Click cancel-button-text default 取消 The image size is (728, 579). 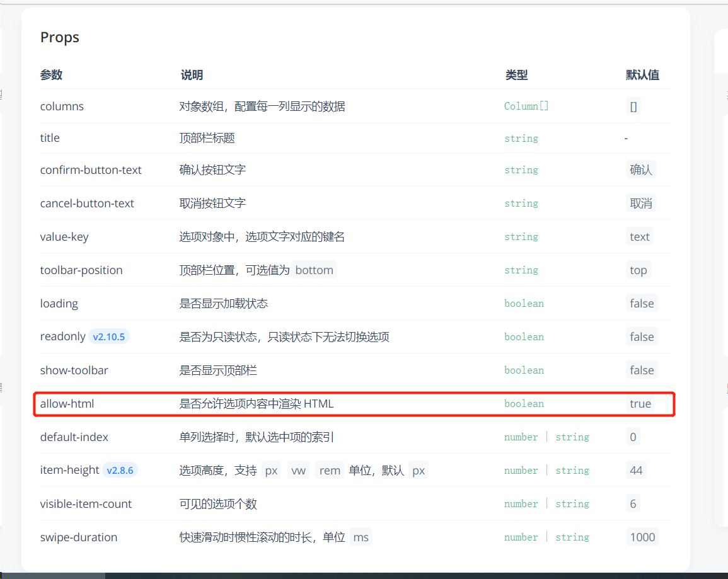click(x=641, y=204)
